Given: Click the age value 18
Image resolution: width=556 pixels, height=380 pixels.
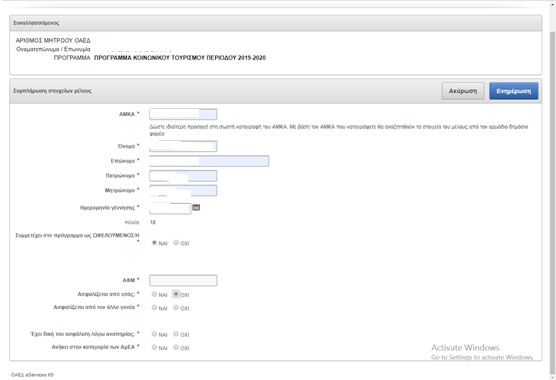Looking at the screenshot, I should [x=152, y=223].
